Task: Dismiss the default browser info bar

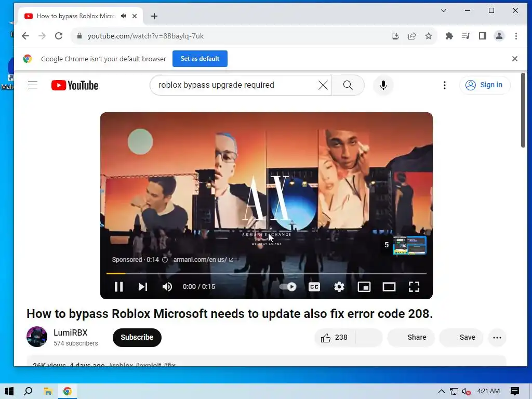Action: 515,59
